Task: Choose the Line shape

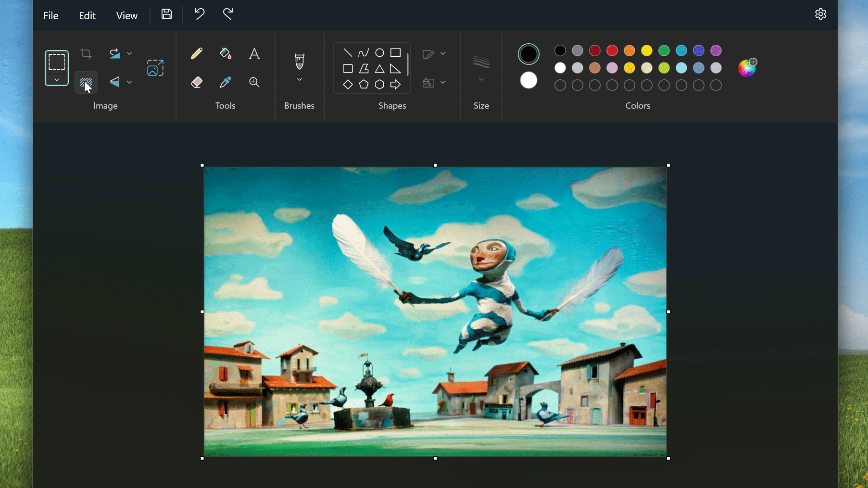Action: pyautogui.click(x=348, y=53)
